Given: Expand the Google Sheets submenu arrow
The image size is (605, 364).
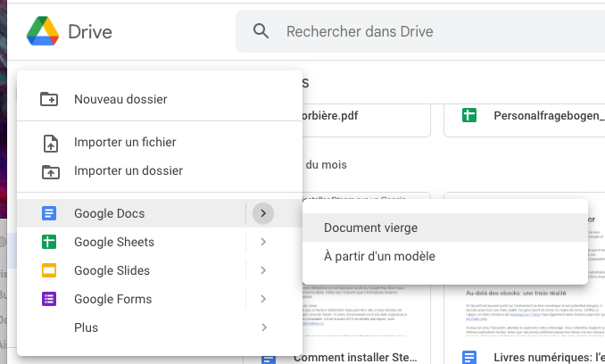Looking at the screenshot, I should tap(263, 242).
